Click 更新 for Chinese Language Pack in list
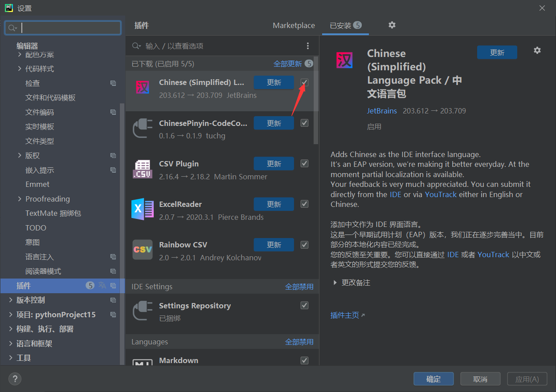 click(274, 82)
